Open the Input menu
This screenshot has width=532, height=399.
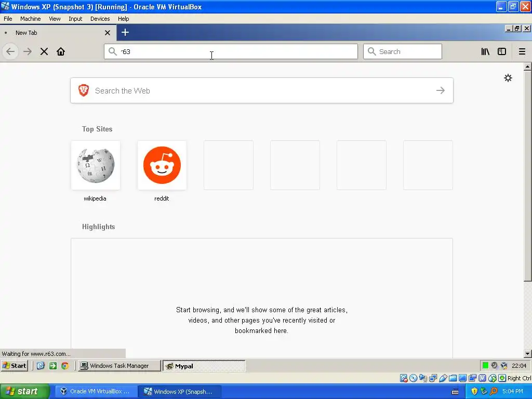point(75,19)
